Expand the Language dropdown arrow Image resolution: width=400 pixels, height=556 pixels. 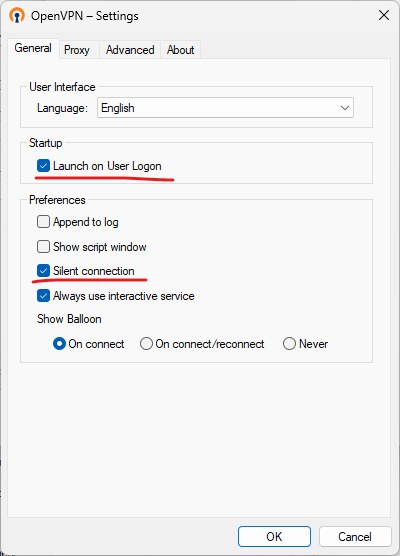click(x=344, y=108)
